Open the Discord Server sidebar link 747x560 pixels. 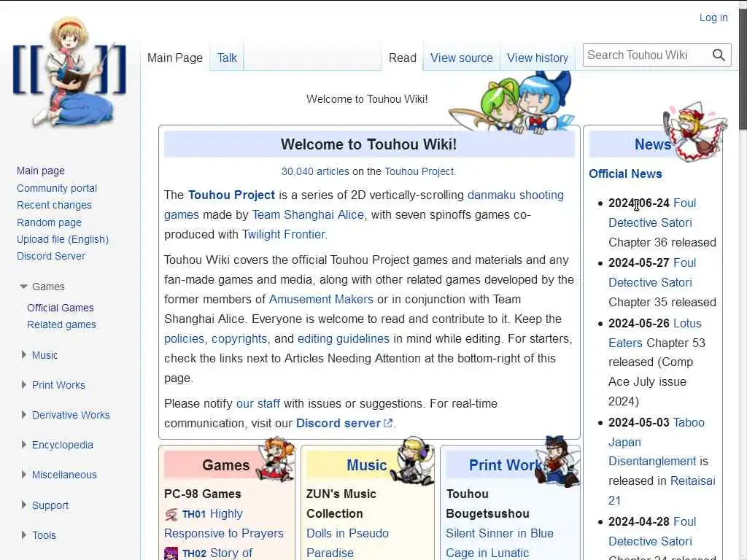tap(51, 256)
